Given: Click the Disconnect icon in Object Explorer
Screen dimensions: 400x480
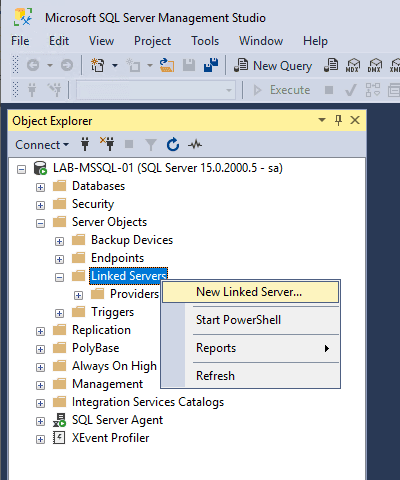Looking at the screenshot, I should point(107,144).
